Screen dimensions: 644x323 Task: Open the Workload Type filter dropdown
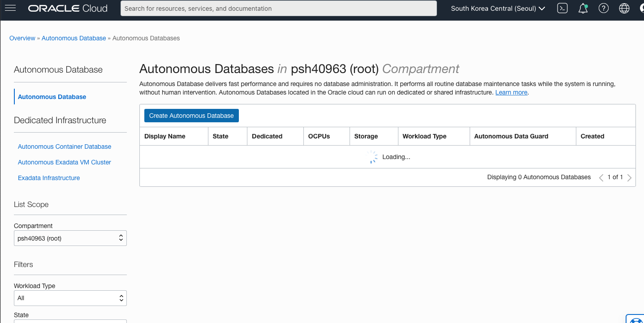[70, 298]
